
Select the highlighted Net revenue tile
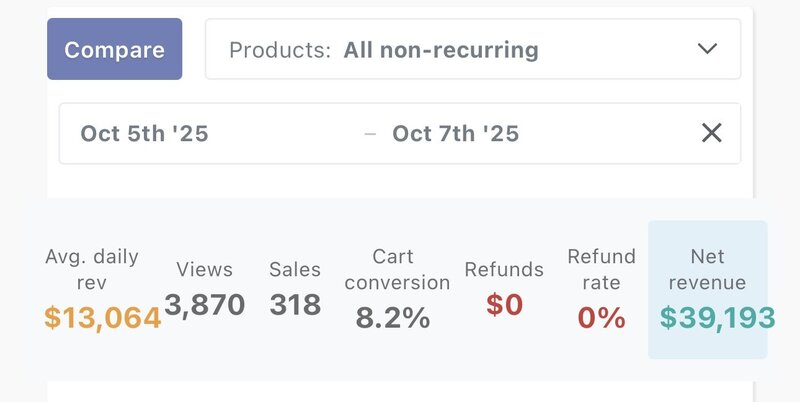coord(708,288)
